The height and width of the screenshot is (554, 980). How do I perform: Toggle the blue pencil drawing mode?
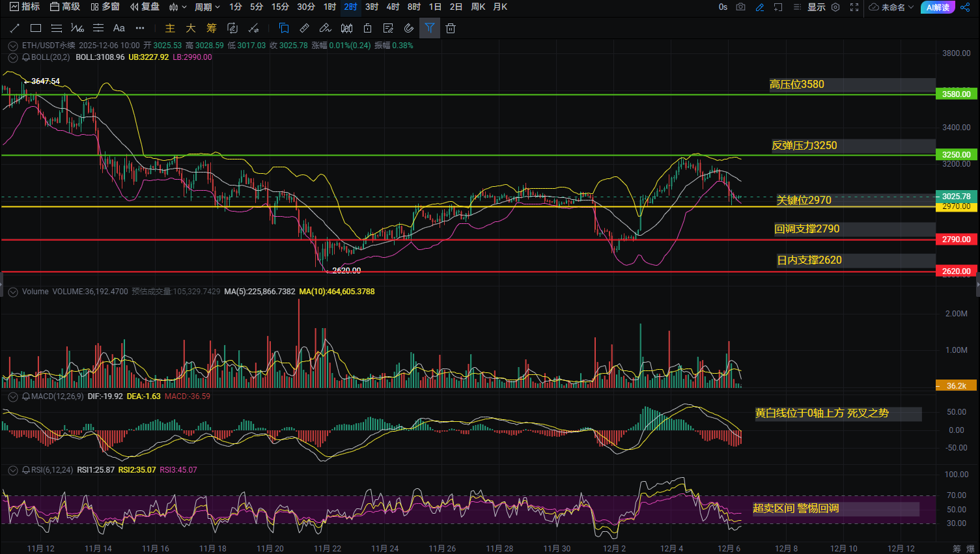coord(759,7)
